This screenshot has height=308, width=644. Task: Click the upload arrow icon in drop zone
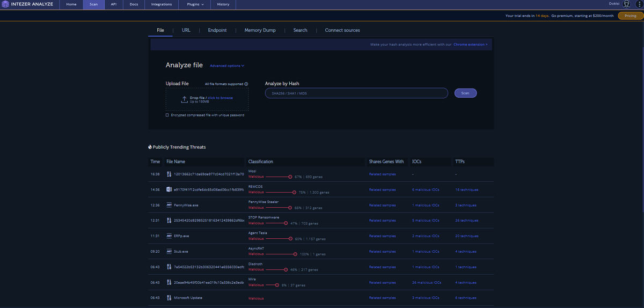184,99
